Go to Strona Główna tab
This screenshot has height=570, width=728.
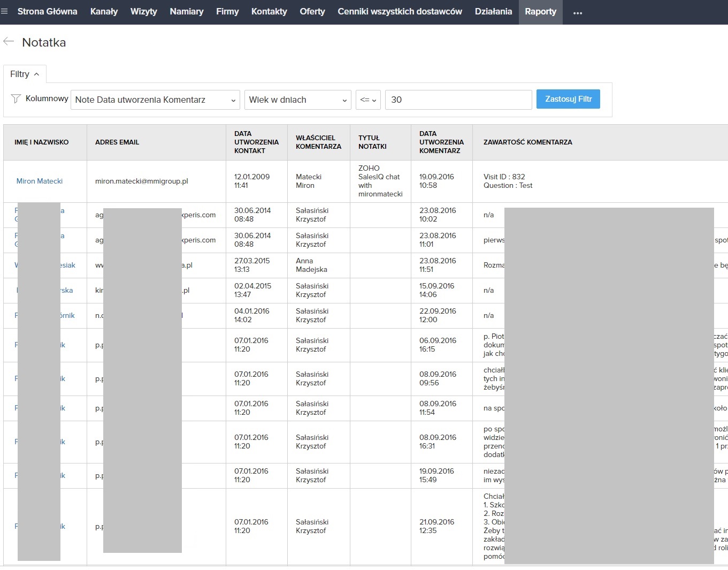pyautogui.click(x=47, y=12)
